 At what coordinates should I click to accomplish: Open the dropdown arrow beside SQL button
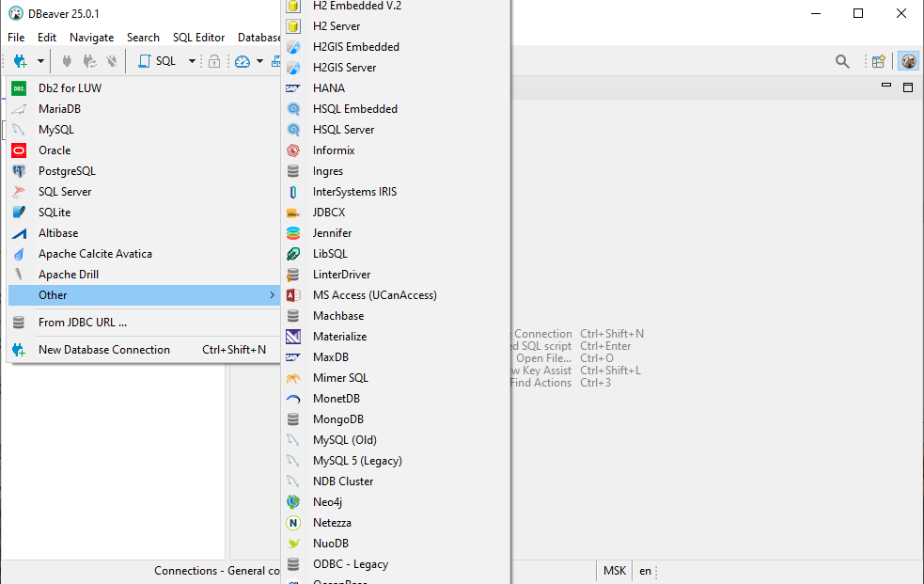[192, 61]
